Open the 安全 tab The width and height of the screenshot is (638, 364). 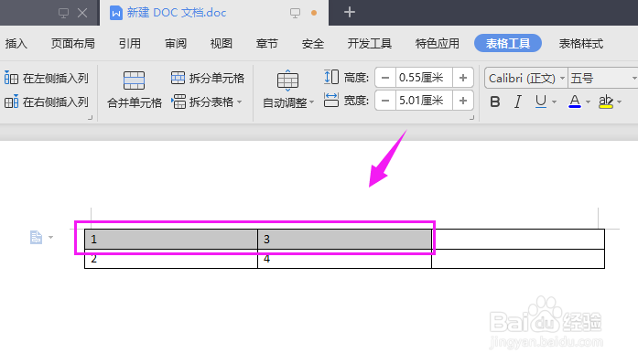click(x=312, y=44)
